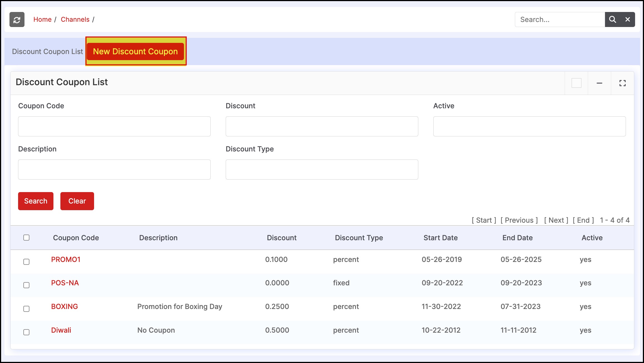The width and height of the screenshot is (644, 363).
Task: Click the [ Start ] pagination link
Action: coord(484,220)
